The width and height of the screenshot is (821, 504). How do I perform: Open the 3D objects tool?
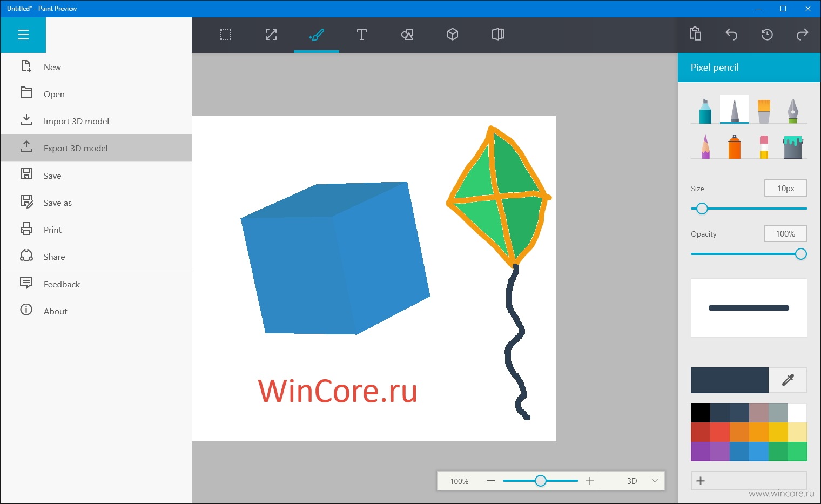tap(453, 35)
